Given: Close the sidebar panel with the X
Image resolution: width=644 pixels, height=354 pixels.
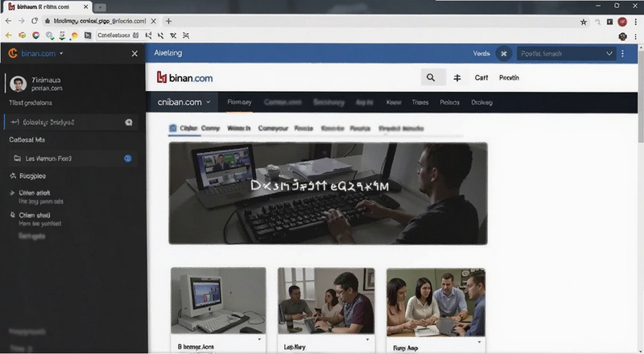Looking at the screenshot, I should [x=134, y=53].
